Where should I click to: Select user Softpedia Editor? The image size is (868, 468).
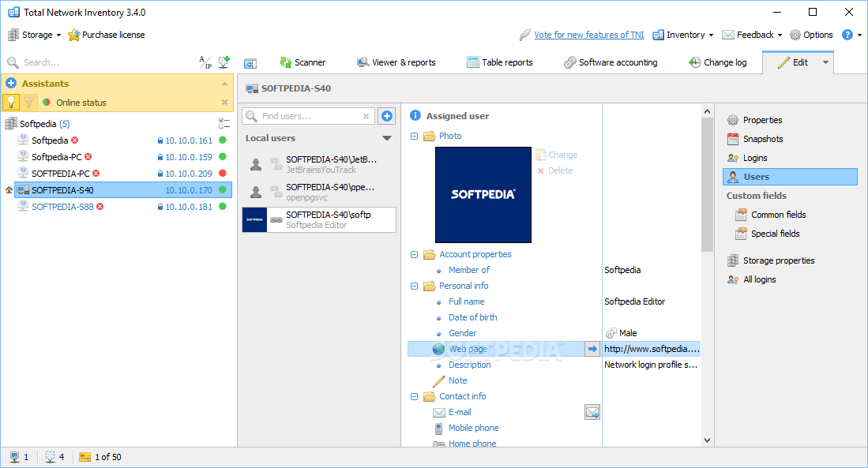point(319,219)
